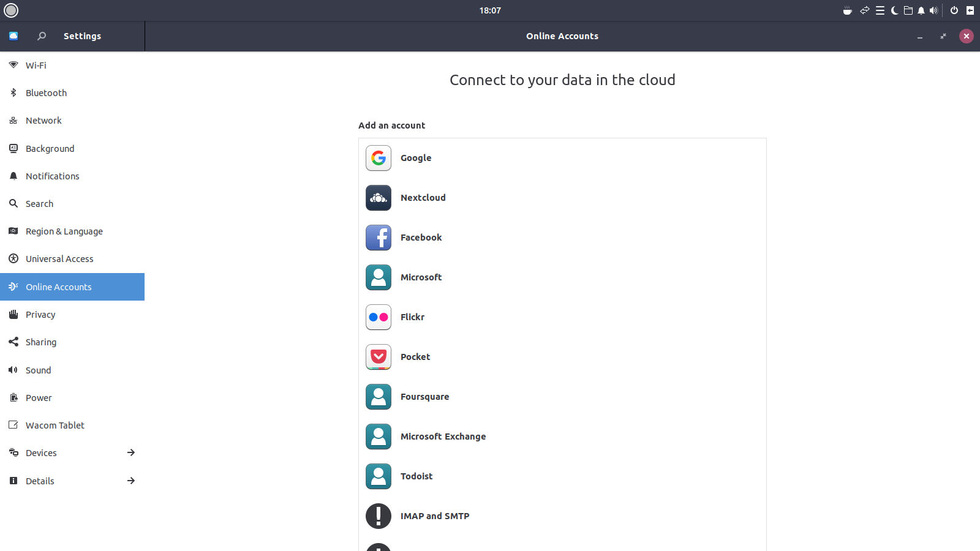The height and width of the screenshot is (551, 980).
Task: Click the Nextcloud cloud icon
Action: (x=379, y=198)
